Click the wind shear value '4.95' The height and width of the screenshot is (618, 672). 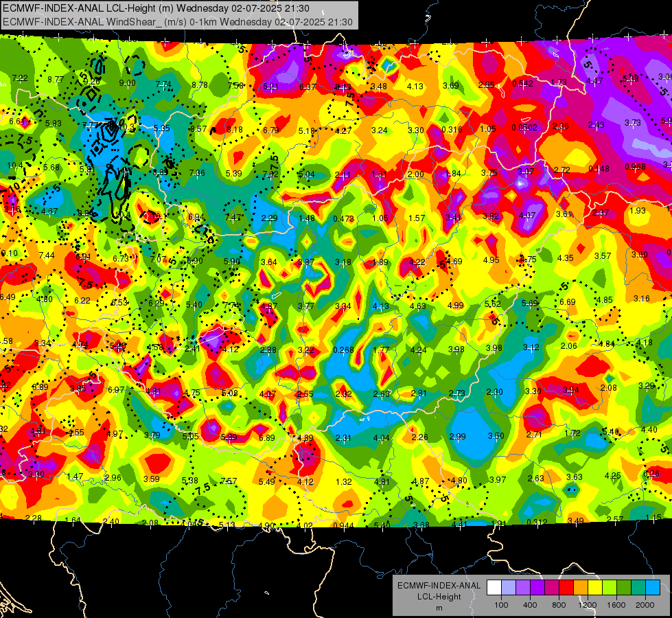pos(491,260)
